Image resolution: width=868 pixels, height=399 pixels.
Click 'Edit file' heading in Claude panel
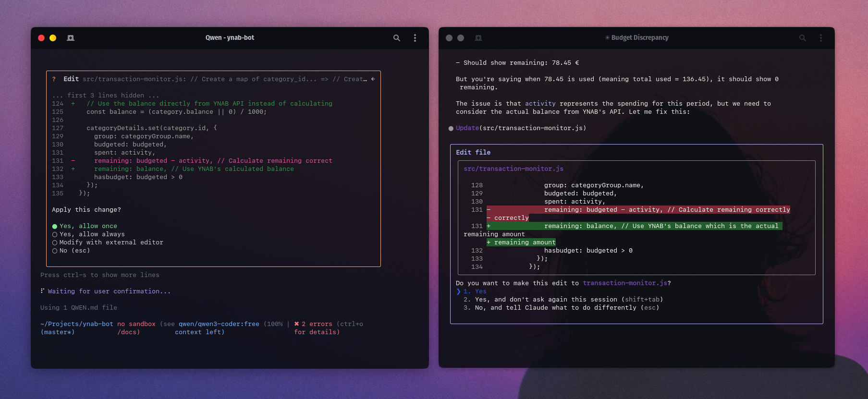point(473,153)
